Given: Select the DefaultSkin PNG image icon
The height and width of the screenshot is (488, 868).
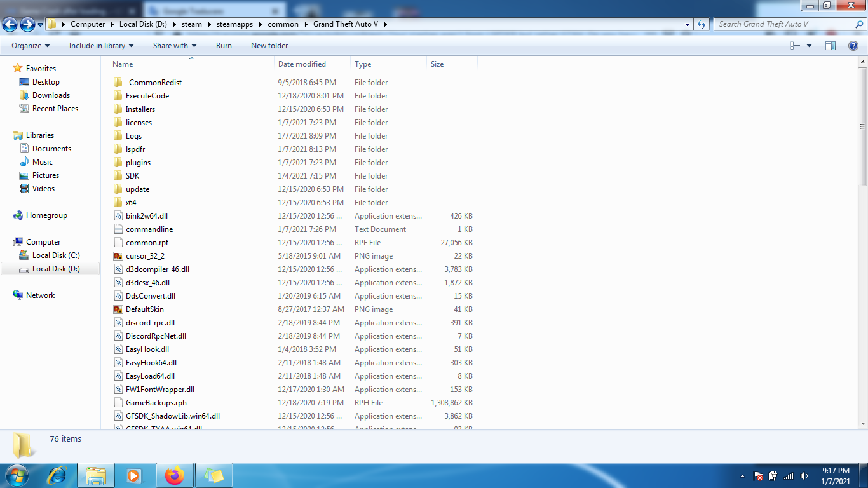Looking at the screenshot, I should (118, 309).
